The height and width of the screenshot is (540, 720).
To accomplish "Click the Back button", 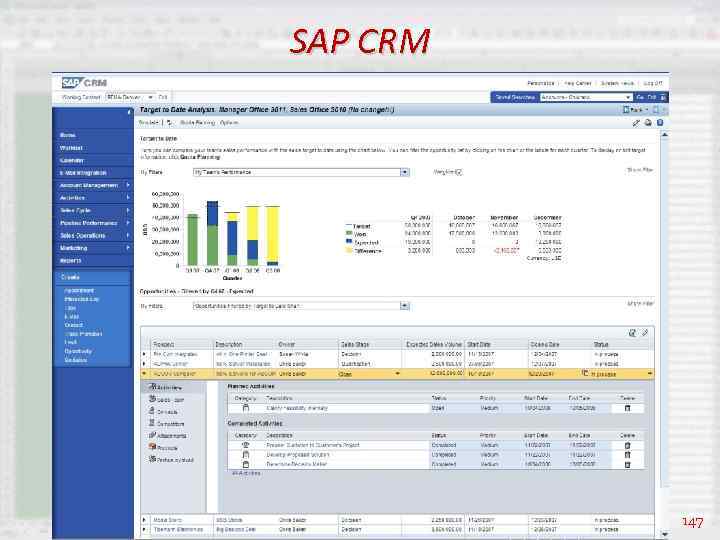I will (635, 110).
